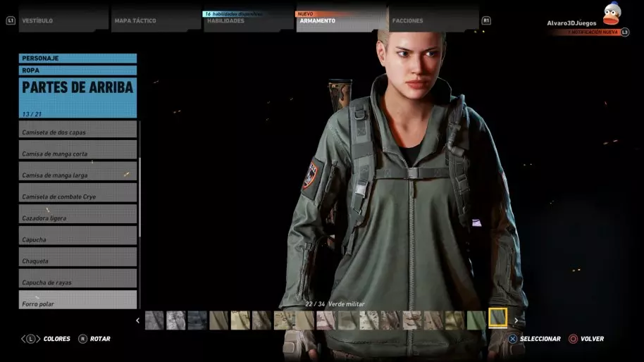Click the R stick icon beside ROTAR
This screenshot has width=644, height=362.
(x=82, y=339)
